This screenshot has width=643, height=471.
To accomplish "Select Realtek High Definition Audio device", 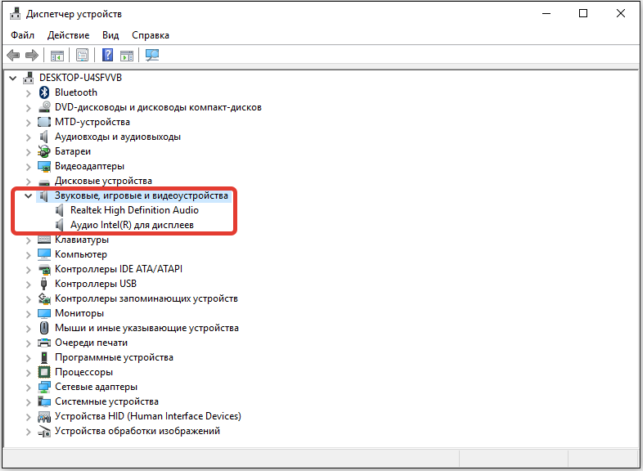I will click(x=135, y=210).
